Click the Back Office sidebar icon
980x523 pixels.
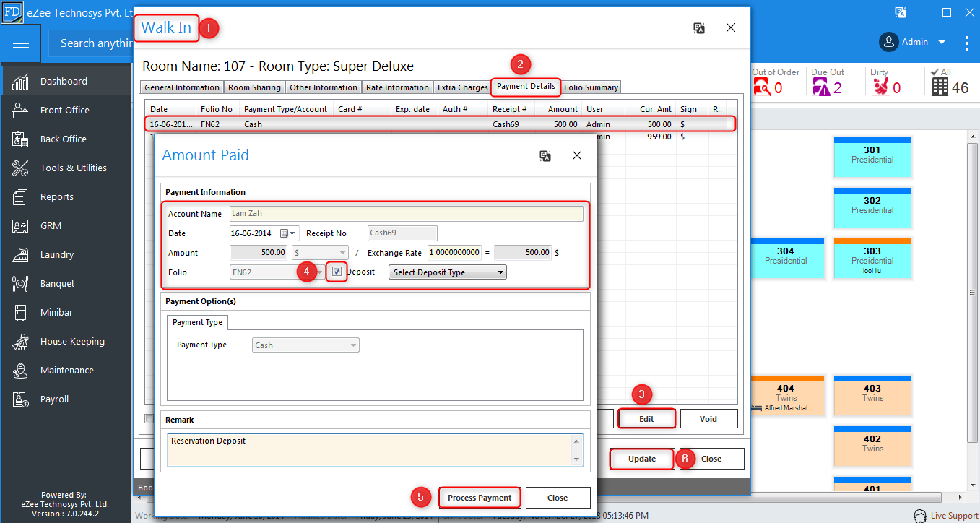pos(20,139)
